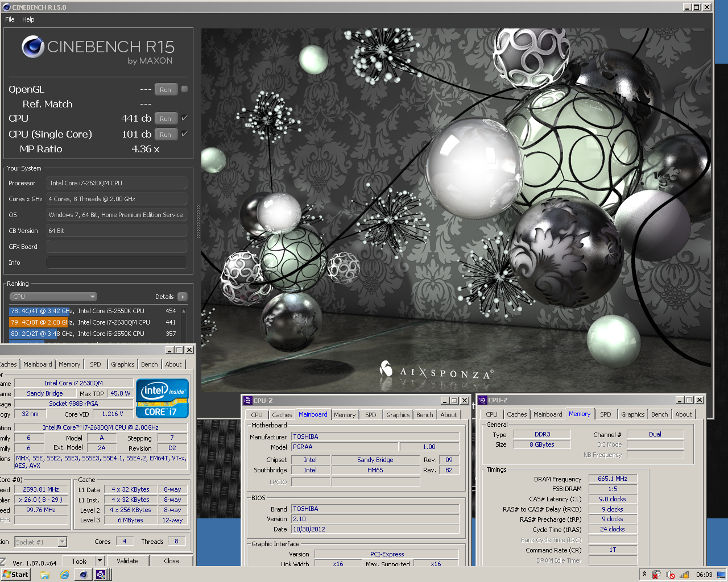The width and height of the screenshot is (728, 582).
Task: Click the DDR3 memory type value
Action: pyautogui.click(x=542, y=434)
